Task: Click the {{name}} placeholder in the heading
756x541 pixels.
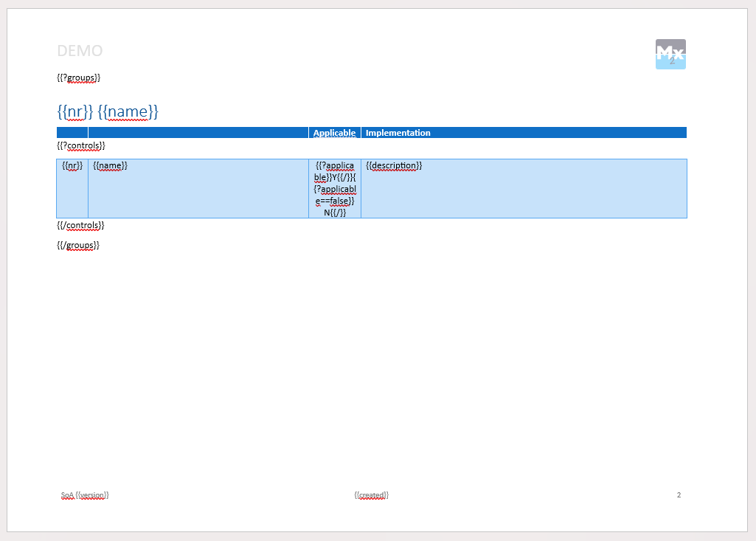Action: coord(128,111)
